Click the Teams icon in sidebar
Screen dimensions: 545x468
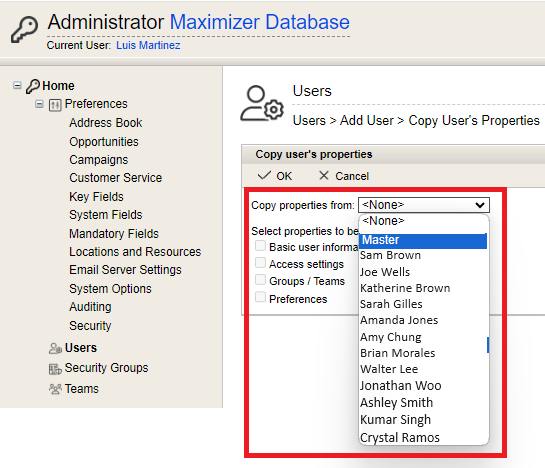coord(55,389)
